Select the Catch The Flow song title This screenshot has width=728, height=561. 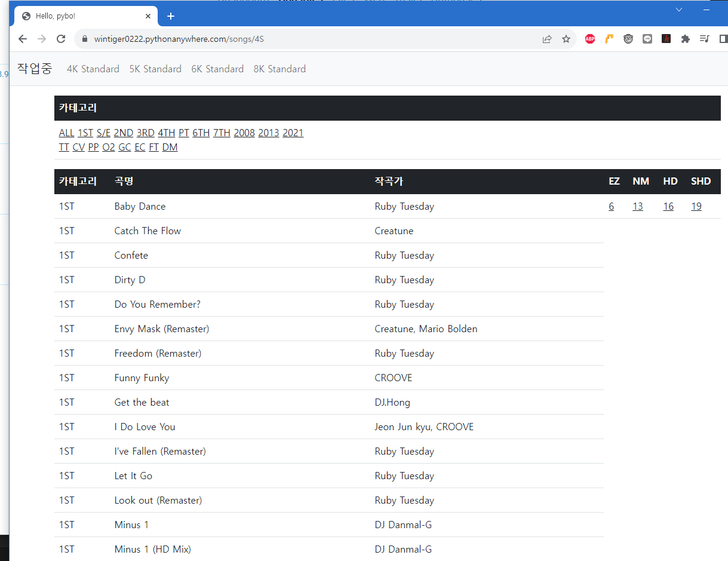(x=148, y=231)
